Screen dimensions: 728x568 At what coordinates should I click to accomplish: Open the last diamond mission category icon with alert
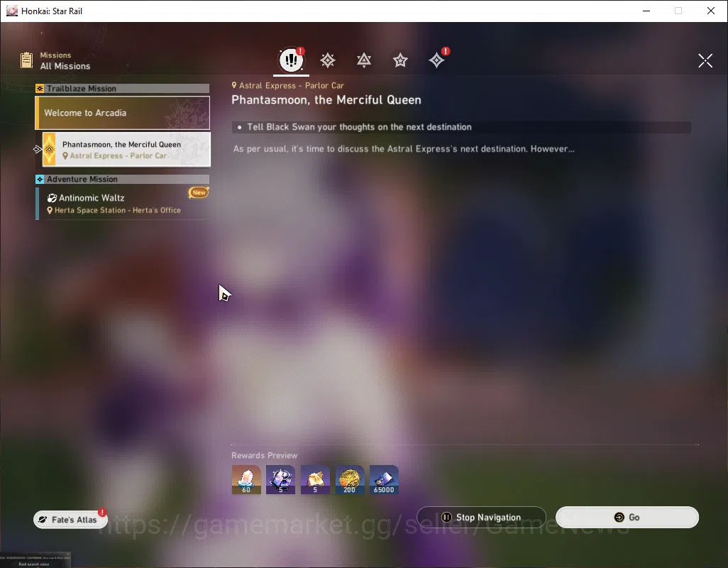(437, 60)
